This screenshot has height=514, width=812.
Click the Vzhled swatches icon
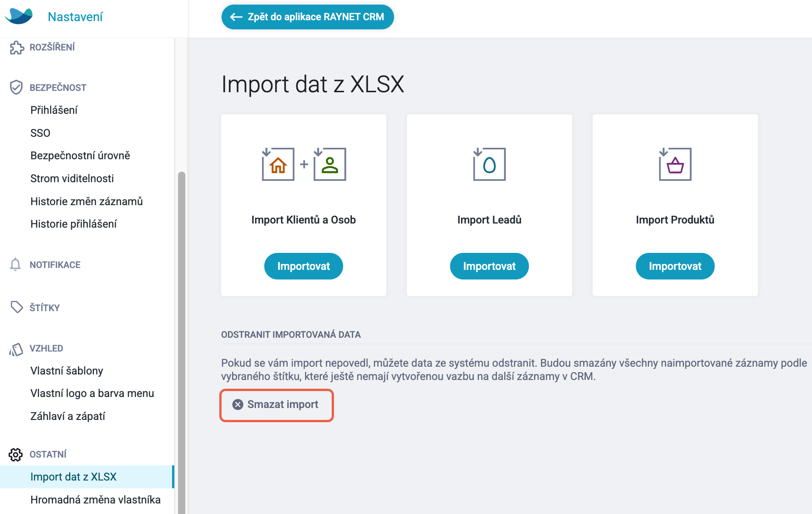click(16, 349)
